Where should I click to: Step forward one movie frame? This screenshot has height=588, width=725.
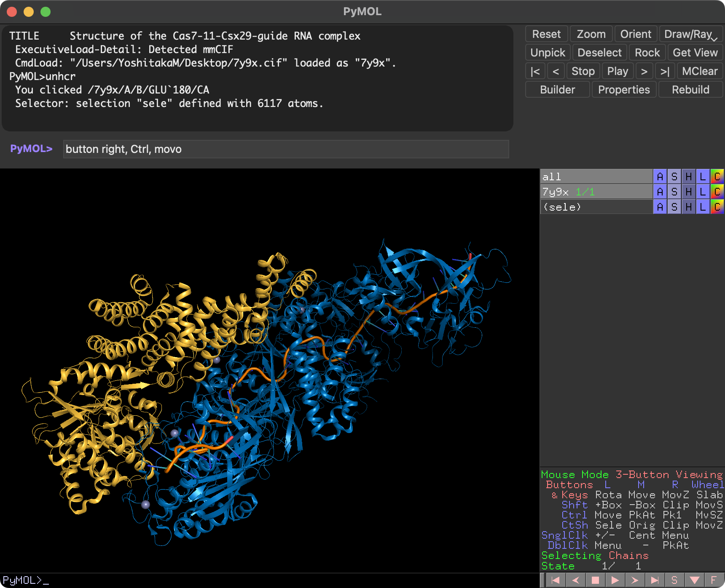(x=634, y=580)
